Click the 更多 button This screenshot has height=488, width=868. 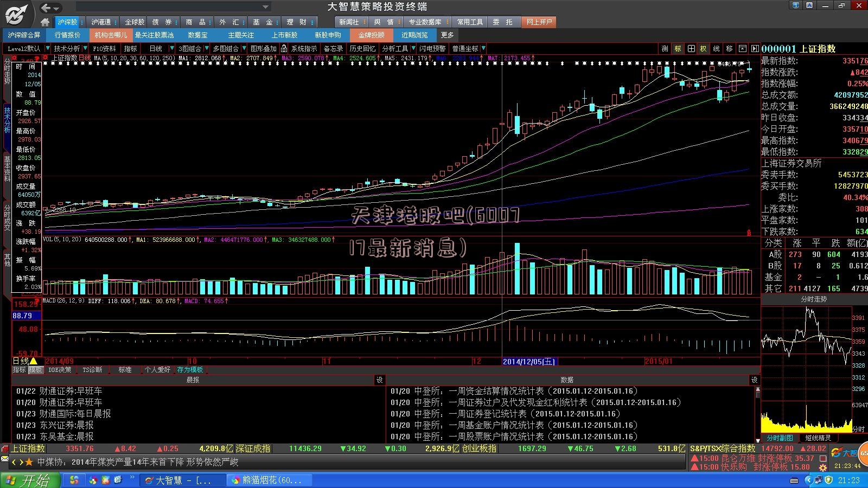(x=447, y=35)
